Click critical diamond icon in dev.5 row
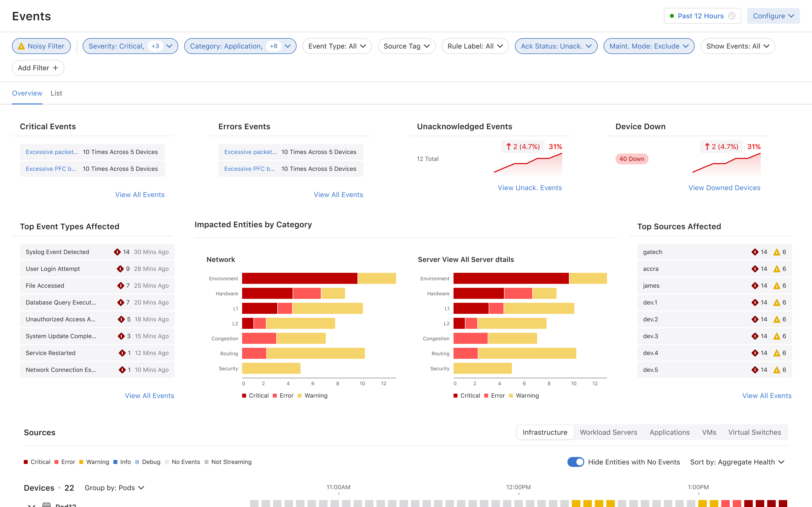The width and height of the screenshot is (812, 507). click(755, 370)
